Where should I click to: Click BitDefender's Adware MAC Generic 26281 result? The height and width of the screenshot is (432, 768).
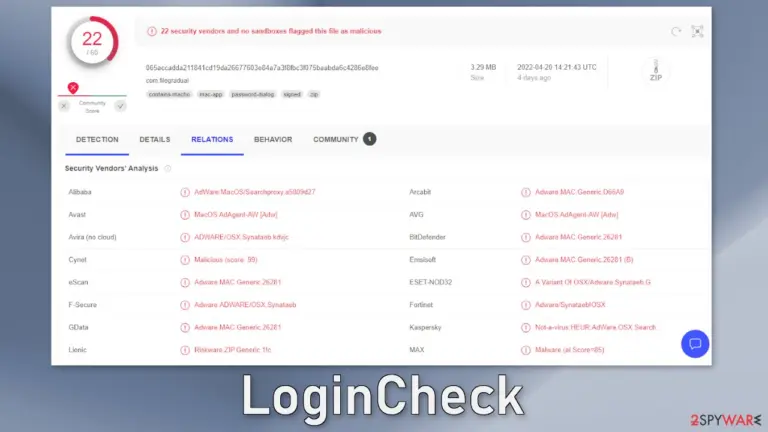coord(578,237)
